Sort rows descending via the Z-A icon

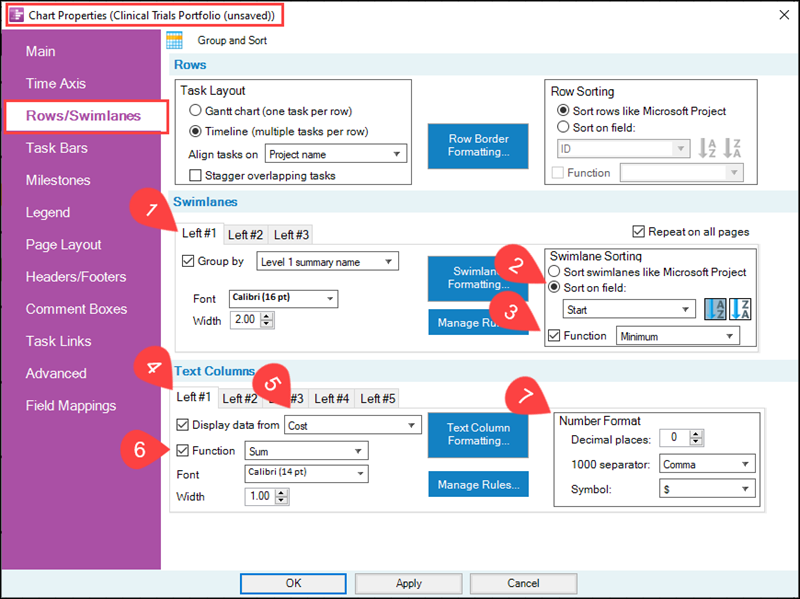pos(730,148)
